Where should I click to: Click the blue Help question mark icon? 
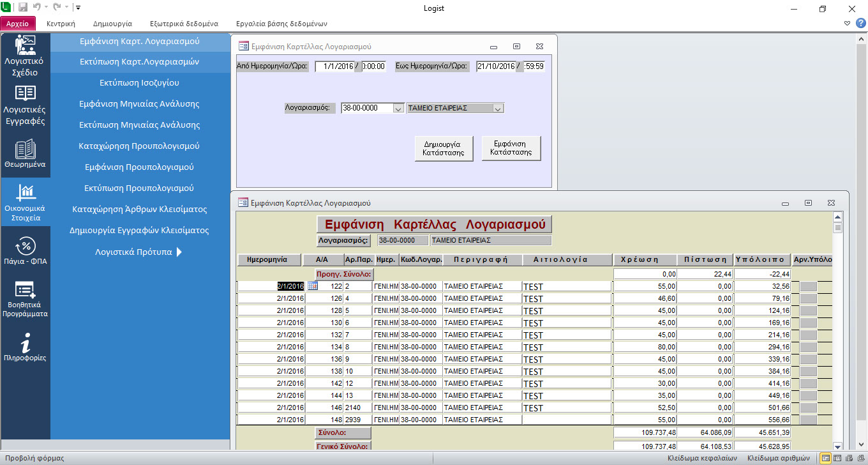click(860, 24)
